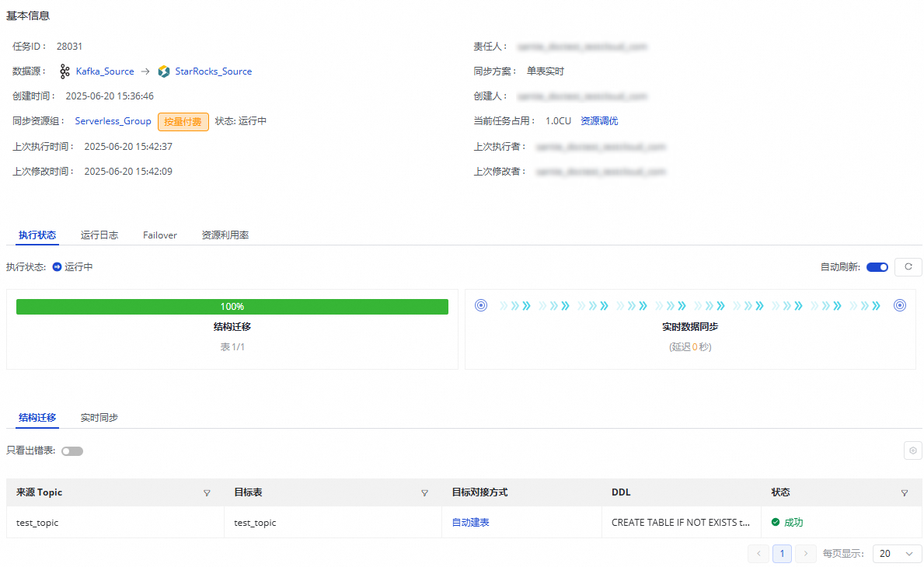Click the 延迟 0 秒 delay text

[x=690, y=346]
